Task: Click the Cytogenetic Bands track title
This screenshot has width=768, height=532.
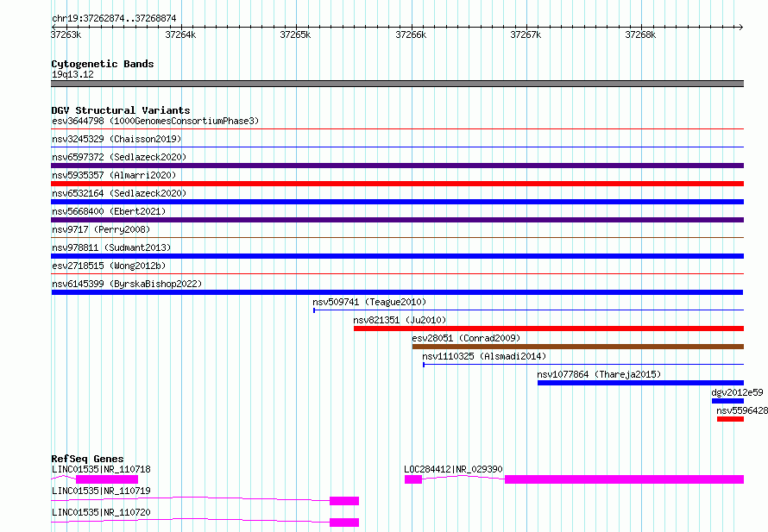Action: 103,64
